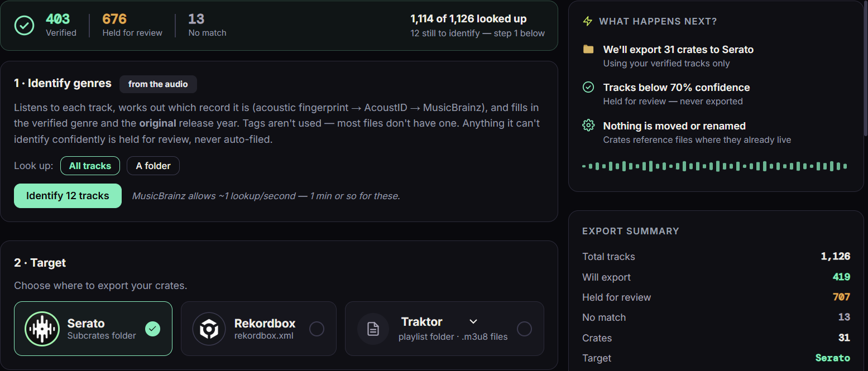The height and width of the screenshot is (371, 868).
Task: Click the MusicBrainz lookup rate note
Action: 266,196
